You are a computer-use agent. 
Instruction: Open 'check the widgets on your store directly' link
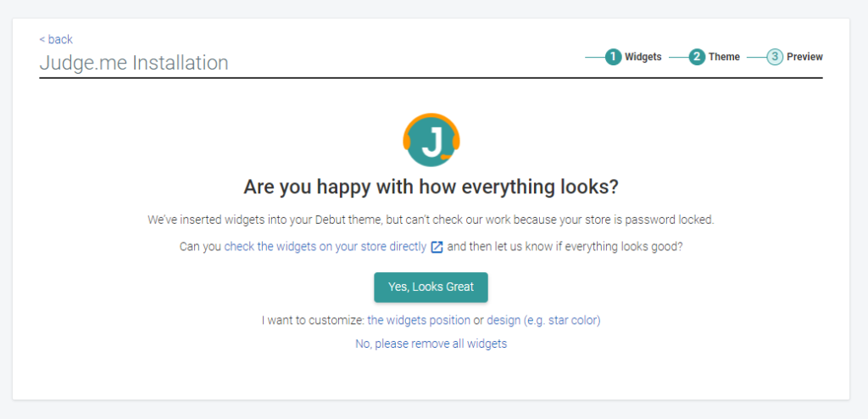click(325, 247)
